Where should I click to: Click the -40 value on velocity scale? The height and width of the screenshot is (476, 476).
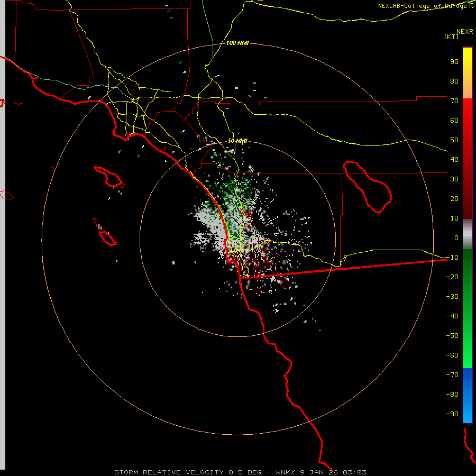(452, 316)
